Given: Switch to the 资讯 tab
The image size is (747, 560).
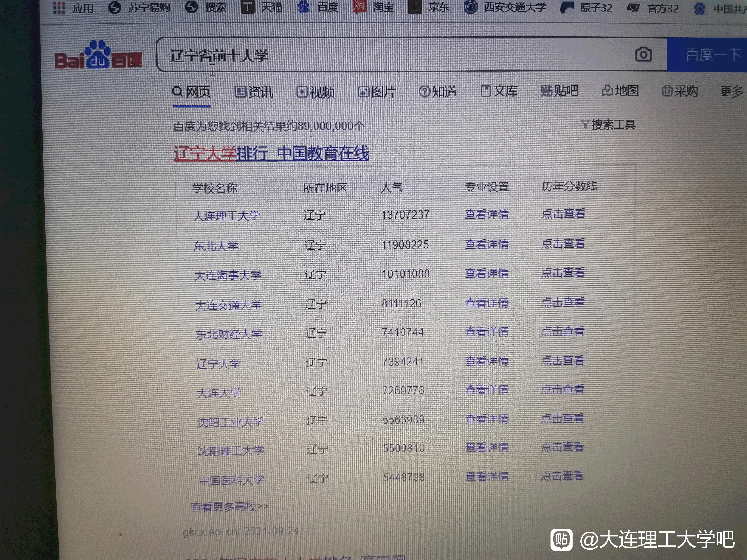Looking at the screenshot, I should (254, 92).
